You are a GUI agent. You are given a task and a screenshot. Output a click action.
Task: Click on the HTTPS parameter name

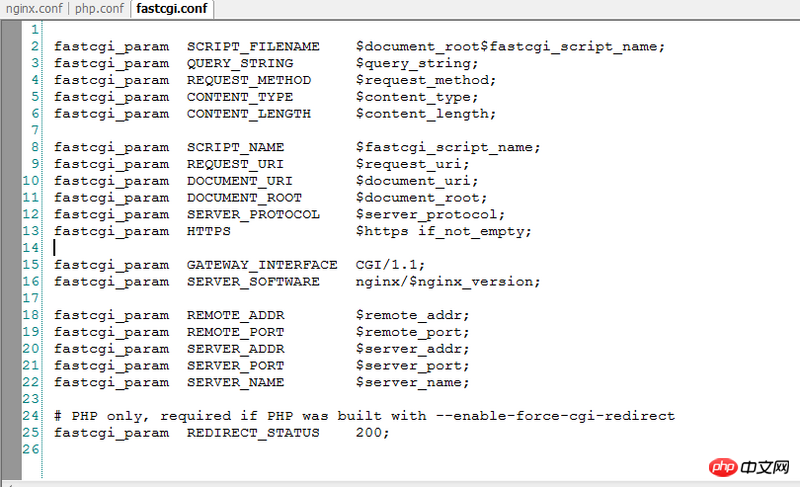(x=208, y=232)
